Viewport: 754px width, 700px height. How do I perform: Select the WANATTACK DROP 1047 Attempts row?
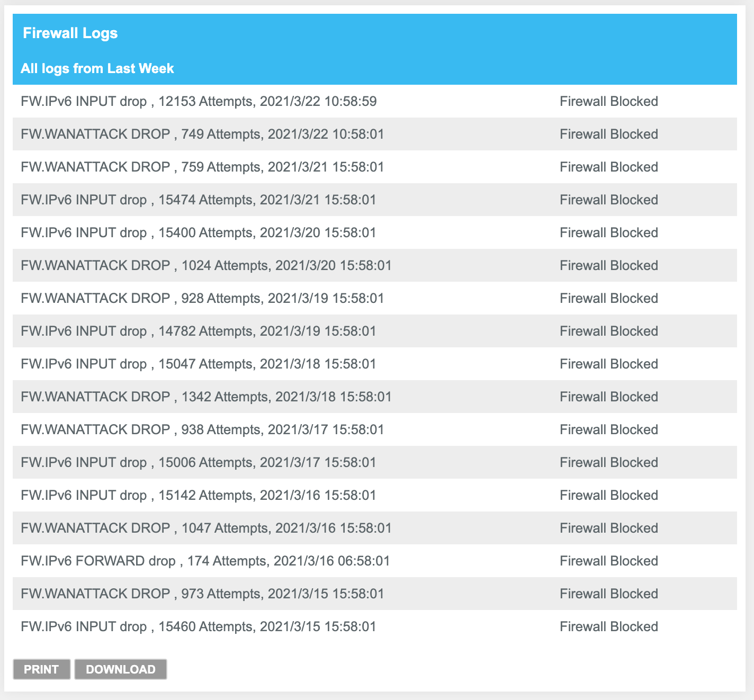206,528
